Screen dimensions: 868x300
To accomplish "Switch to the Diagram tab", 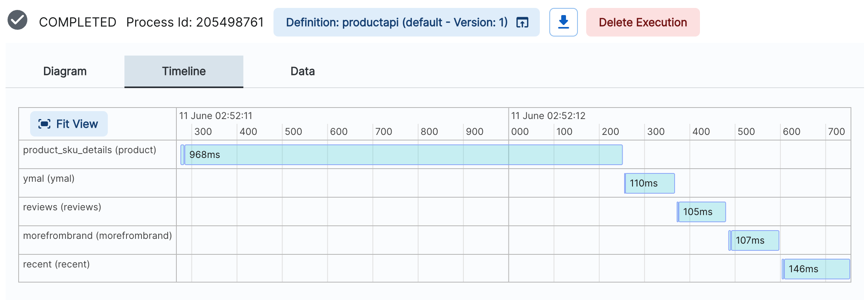I will (65, 71).
